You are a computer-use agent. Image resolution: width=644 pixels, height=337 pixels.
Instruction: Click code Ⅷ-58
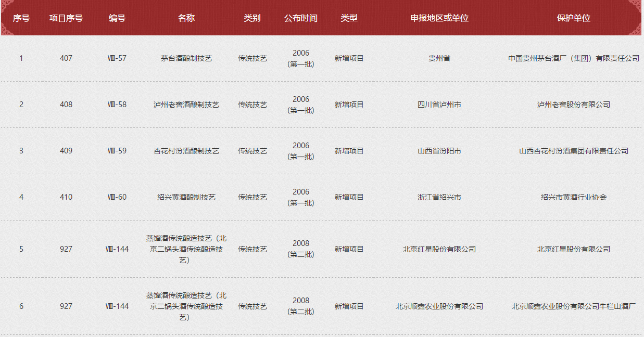(x=117, y=105)
